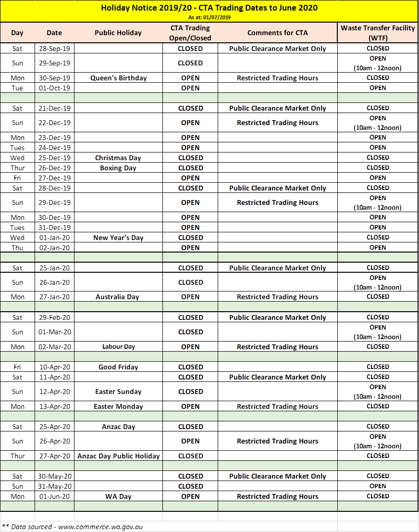Select the 'Comments for CTA' header
The height and width of the screenshot is (532, 419).
pos(277,33)
